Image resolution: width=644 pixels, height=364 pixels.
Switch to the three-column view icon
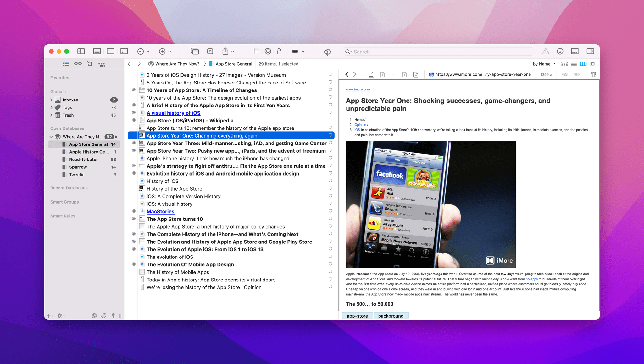tap(583, 64)
